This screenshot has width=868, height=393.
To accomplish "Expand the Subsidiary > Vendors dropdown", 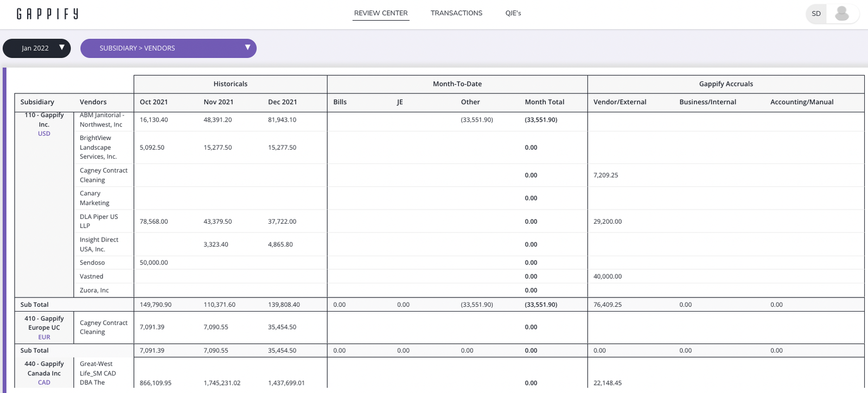I will pyautogui.click(x=168, y=48).
